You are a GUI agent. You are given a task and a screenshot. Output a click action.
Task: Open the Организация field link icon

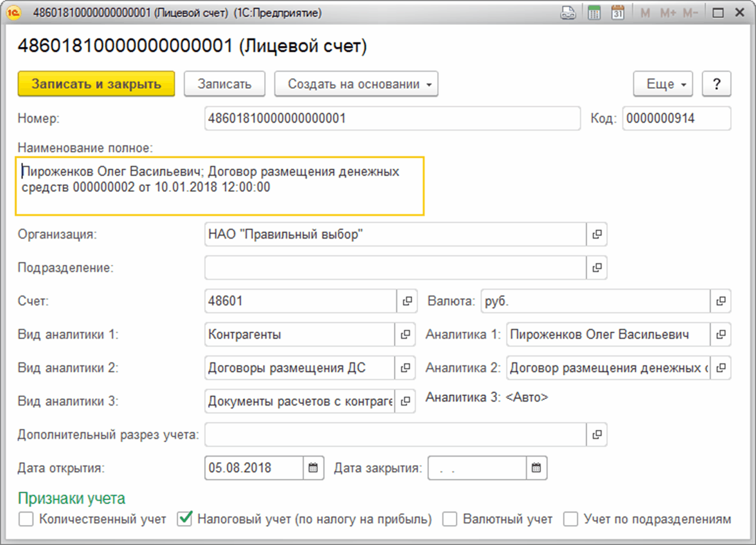pos(597,234)
